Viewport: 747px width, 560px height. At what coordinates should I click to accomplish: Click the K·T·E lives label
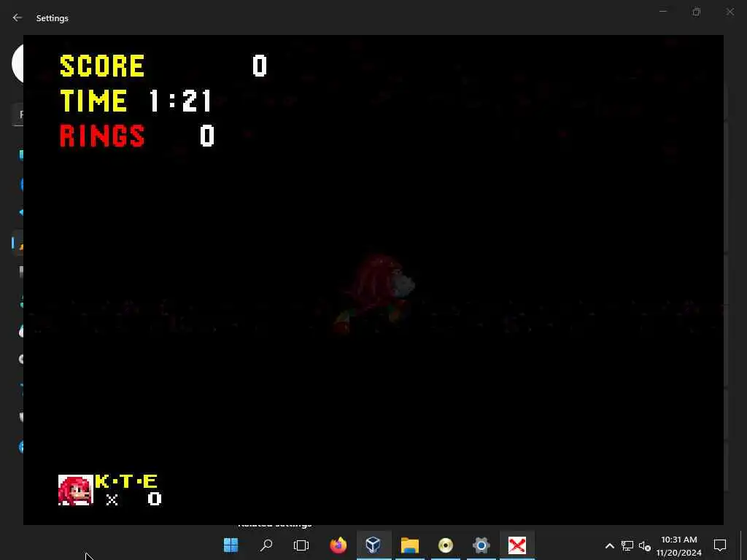click(125, 481)
